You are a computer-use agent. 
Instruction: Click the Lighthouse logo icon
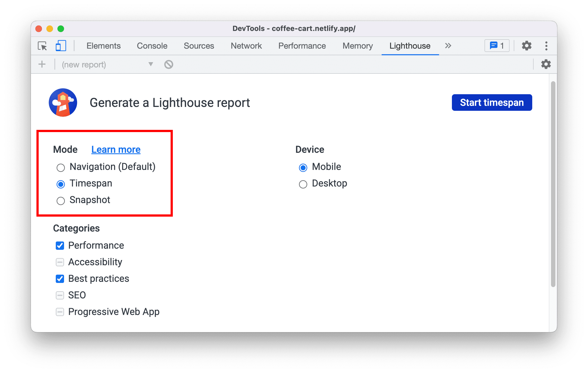tap(63, 102)
